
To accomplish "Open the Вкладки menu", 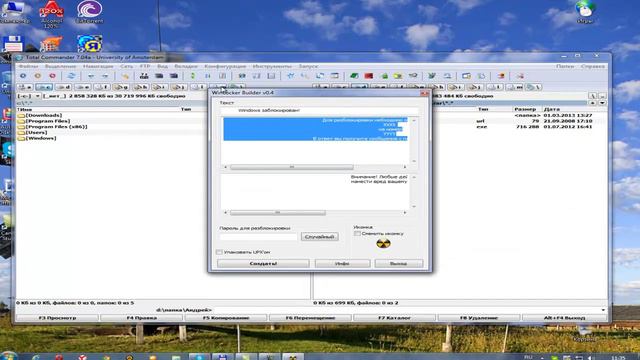I will pyautogui.click(x=186, y=66).
